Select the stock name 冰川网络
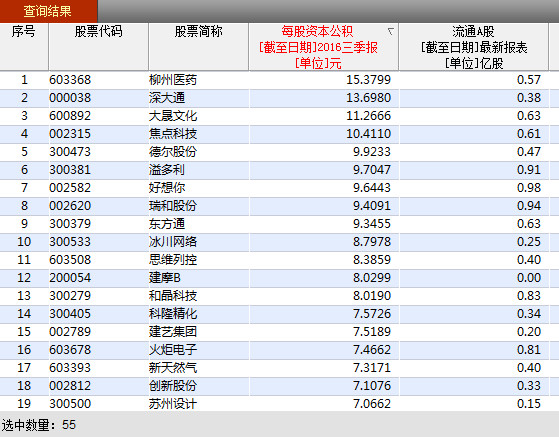Screen dimensions: 559x437 click(x=173, y=242)
